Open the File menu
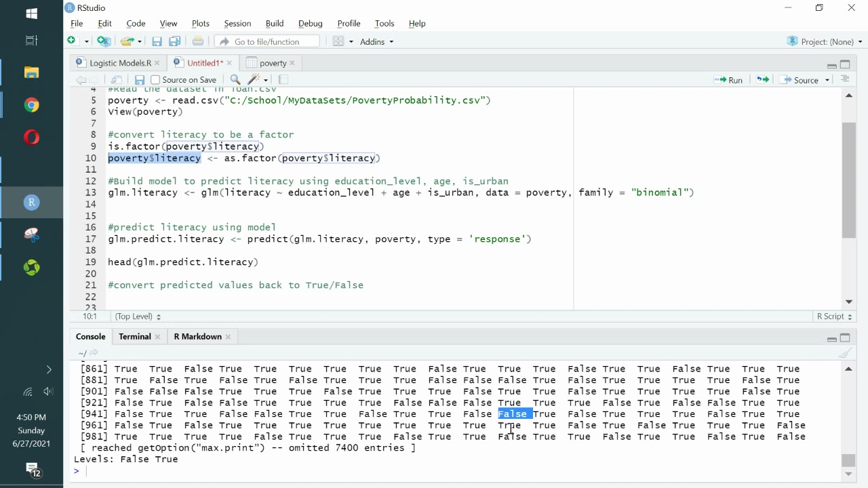Image resolution: width=868 pixels, height=488 pixels. 77,23
